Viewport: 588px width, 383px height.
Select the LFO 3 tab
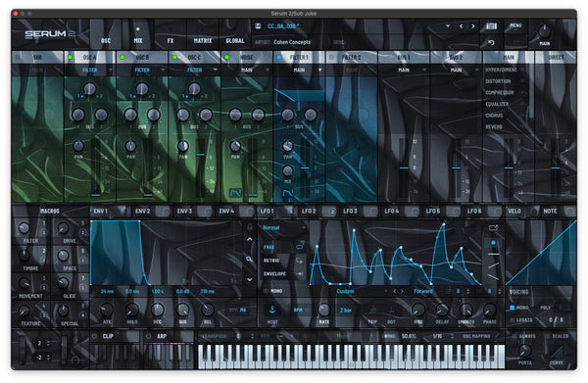(x=350, y=212)
